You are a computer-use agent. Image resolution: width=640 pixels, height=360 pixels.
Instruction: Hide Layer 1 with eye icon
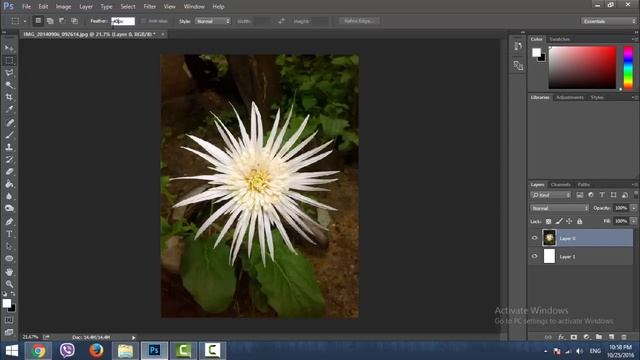click(x=535, y=256)
